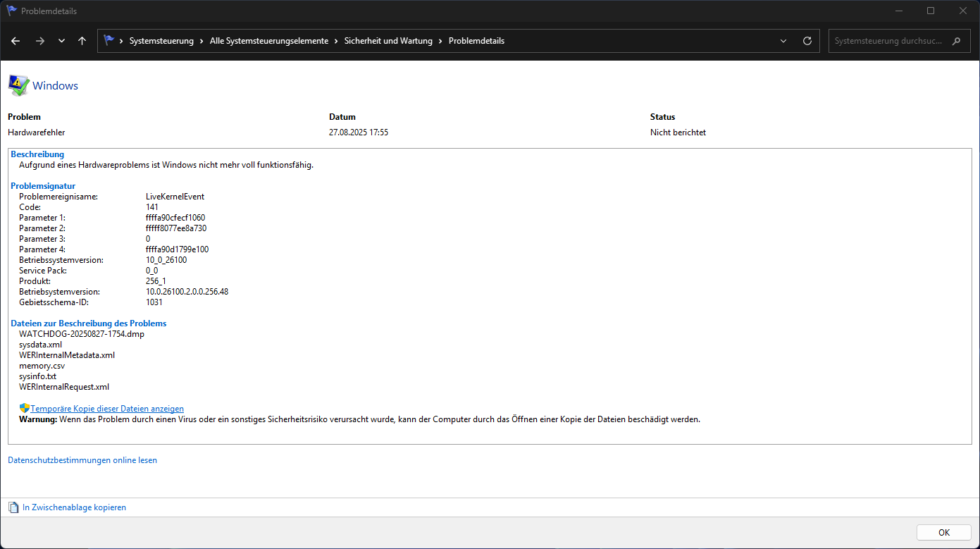Open Sicherheit und Wartung breadcrumb
980x549 pixels.
point(388,41)
